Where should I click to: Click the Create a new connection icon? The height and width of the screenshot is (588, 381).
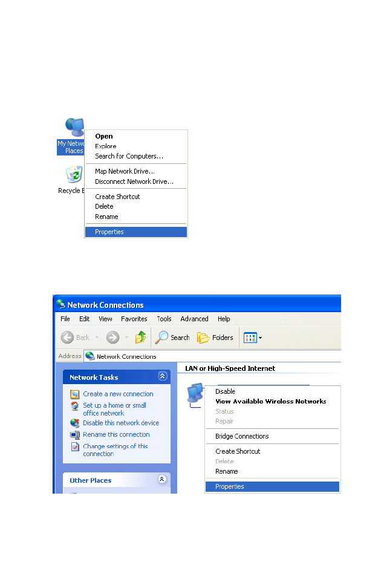point(74,394)
